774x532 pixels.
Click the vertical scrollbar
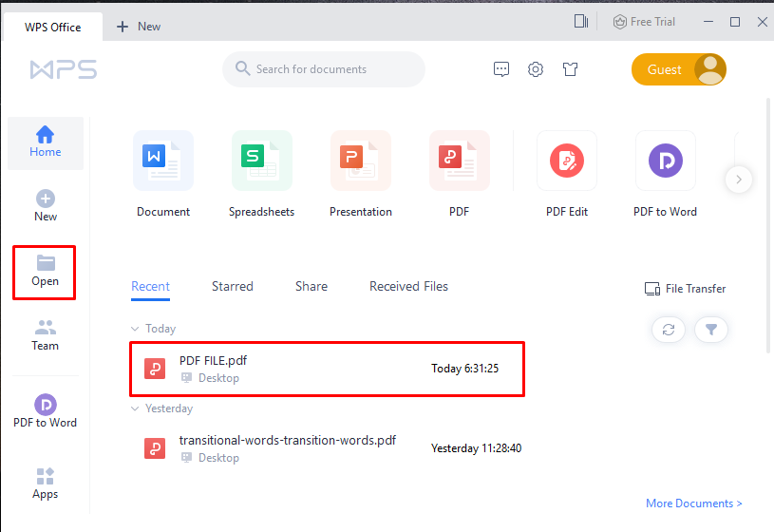[x=768, y=226]
